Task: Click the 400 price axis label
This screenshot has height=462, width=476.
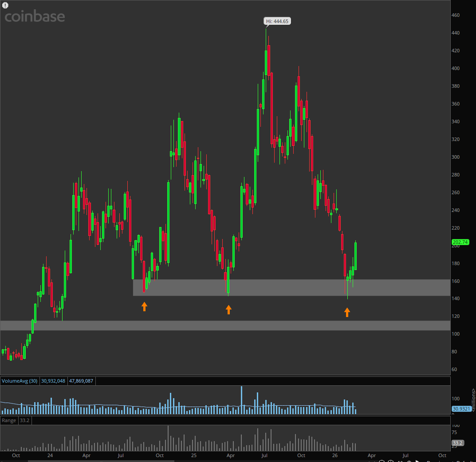Action: coord(456,68)
